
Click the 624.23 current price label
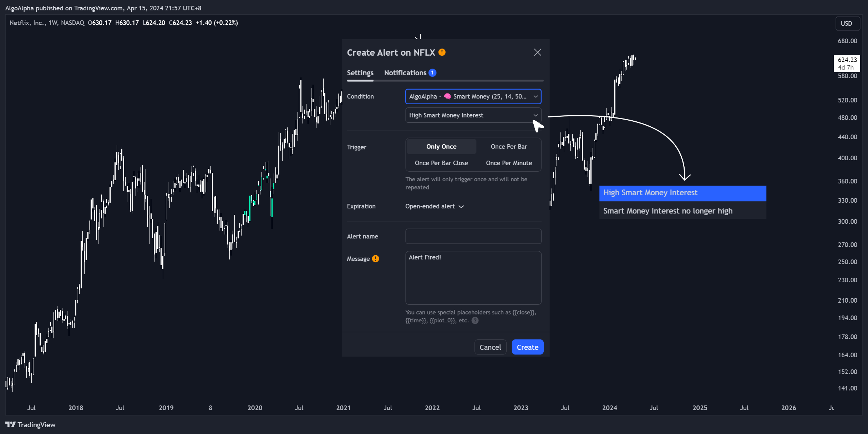point(847,63)
